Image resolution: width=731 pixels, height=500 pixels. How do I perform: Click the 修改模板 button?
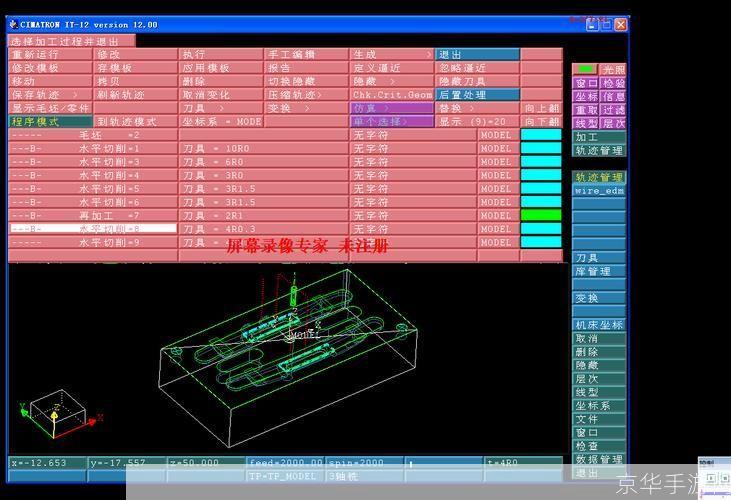50,68
